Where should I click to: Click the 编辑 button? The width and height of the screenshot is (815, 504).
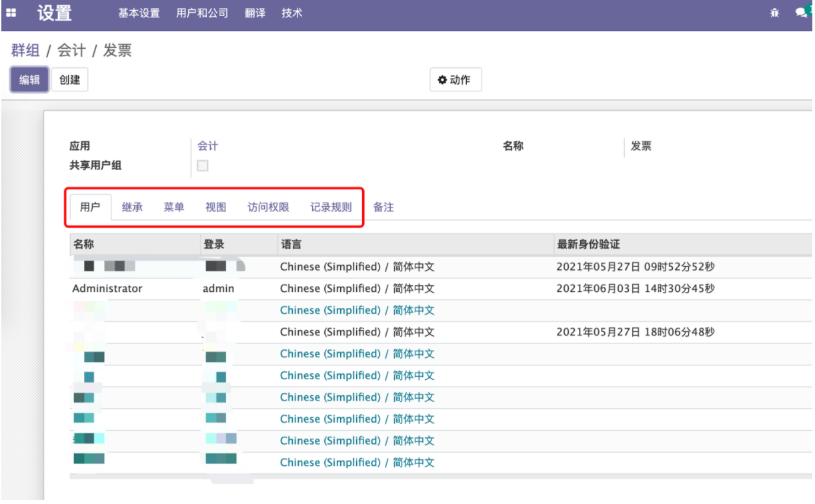click(29, 80)
